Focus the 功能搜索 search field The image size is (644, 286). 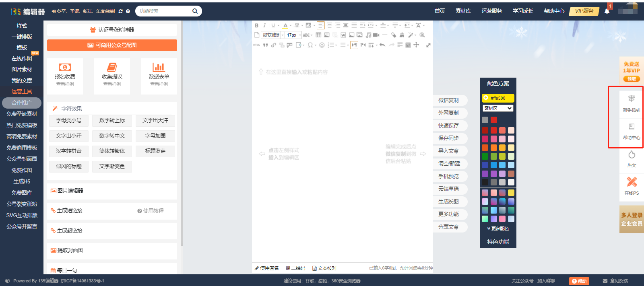pyautogui.click(x=164, y=11)
